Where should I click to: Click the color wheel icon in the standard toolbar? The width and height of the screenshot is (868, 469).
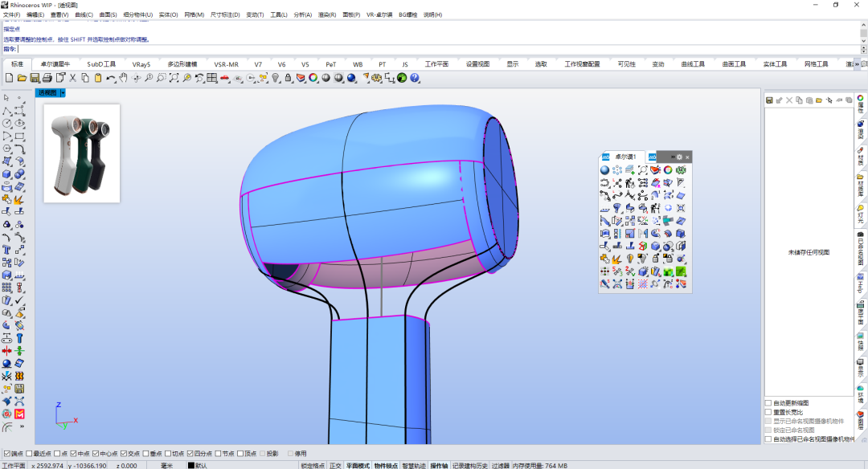(x=313, y=78)
